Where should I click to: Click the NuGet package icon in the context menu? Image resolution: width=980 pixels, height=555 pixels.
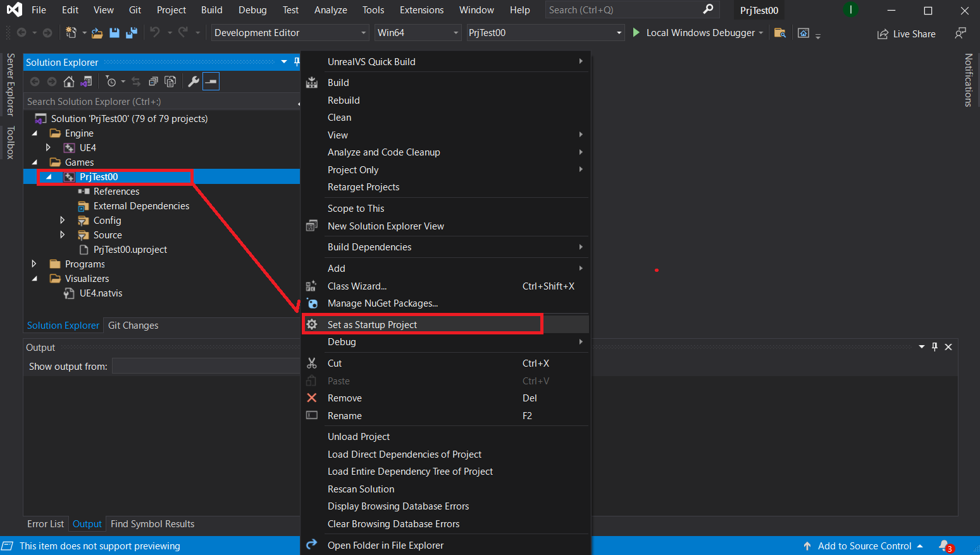pyautogui.click(x=312, y=303)
